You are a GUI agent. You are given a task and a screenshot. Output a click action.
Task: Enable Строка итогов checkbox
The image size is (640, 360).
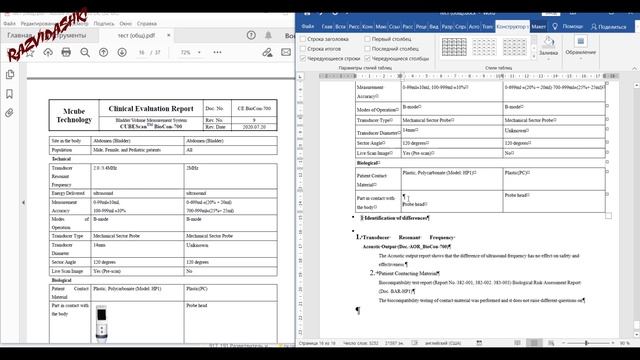point(303,49)
